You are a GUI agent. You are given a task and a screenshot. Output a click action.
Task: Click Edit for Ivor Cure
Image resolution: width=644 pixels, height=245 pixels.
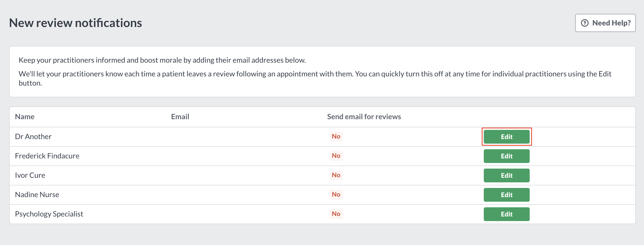click(x=506, y=175)
